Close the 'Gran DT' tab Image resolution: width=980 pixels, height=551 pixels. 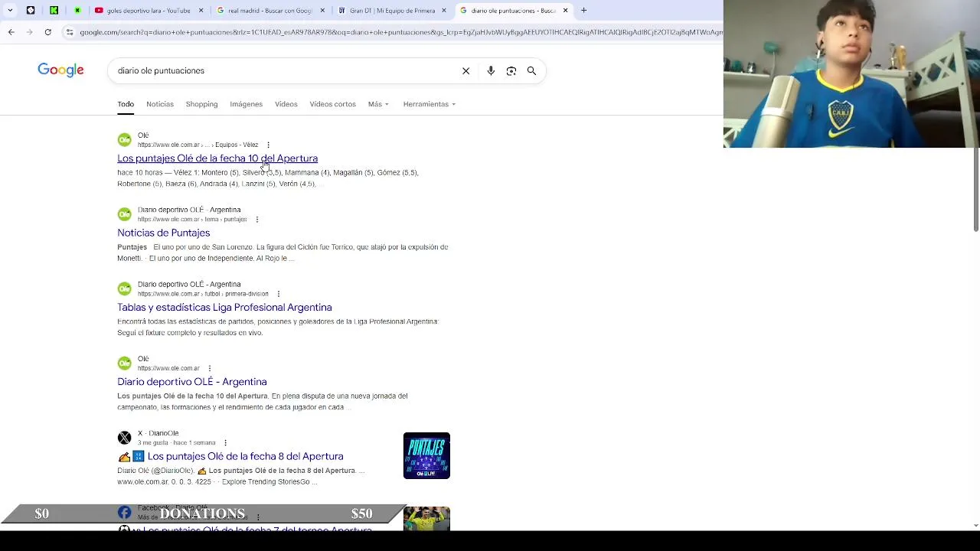click(444, 11)
